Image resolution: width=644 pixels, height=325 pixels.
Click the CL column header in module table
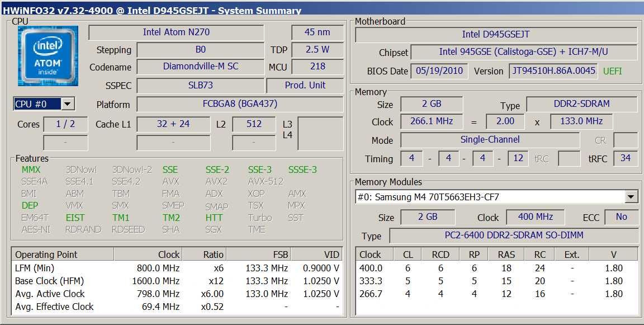408,255
